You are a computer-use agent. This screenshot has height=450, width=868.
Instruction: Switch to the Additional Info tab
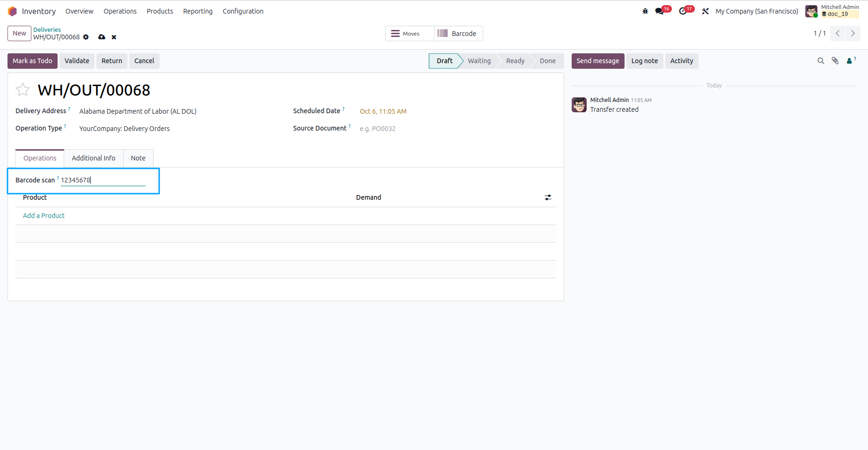(94, 158)
